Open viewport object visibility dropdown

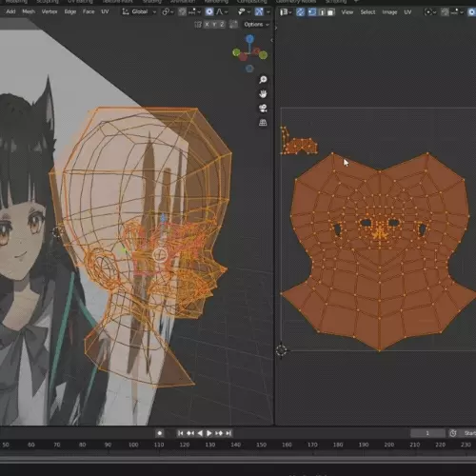point(244,12)
